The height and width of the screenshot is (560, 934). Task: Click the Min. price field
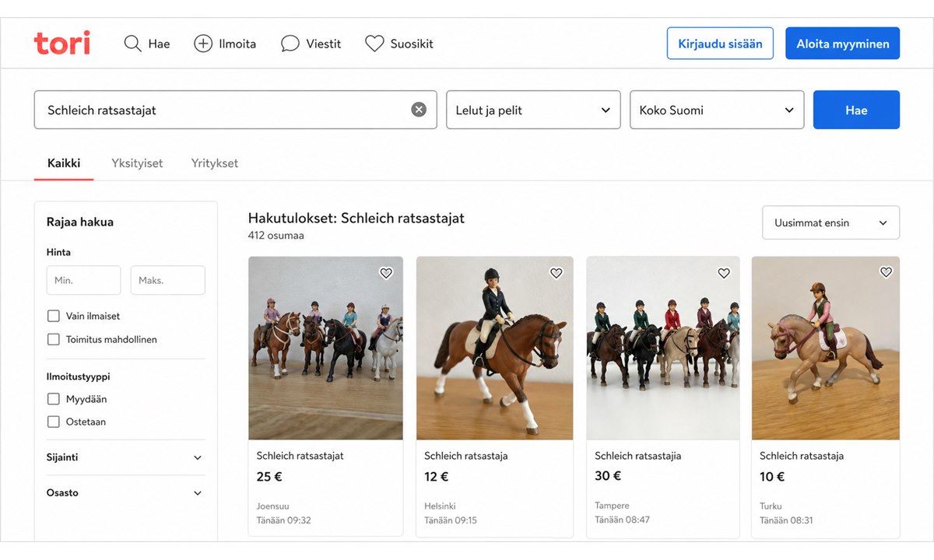pyautogui.click(x=83, y=280)
